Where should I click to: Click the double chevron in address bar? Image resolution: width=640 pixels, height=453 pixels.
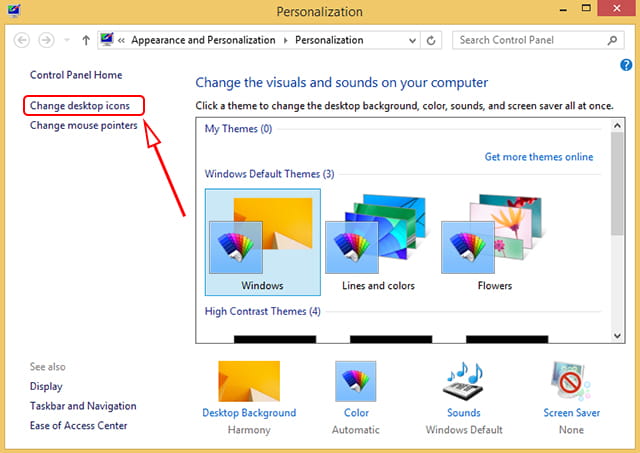(x=121, y=40)
